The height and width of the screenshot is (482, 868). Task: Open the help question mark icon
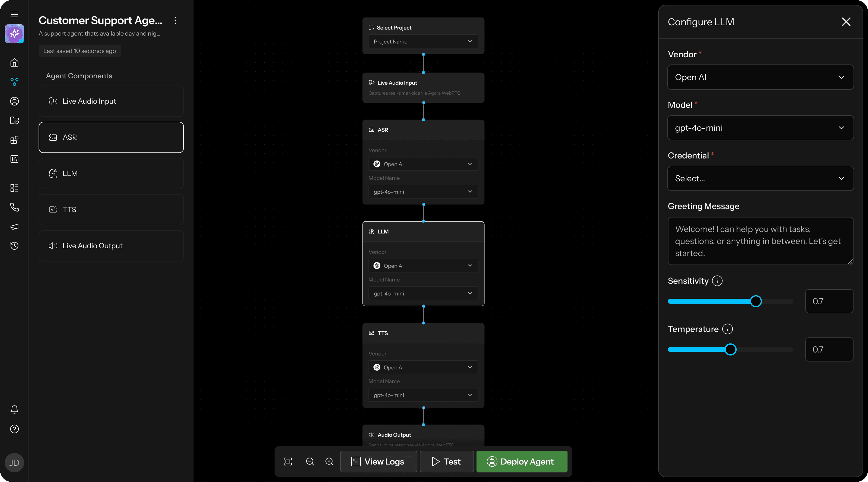click(14, 429)
